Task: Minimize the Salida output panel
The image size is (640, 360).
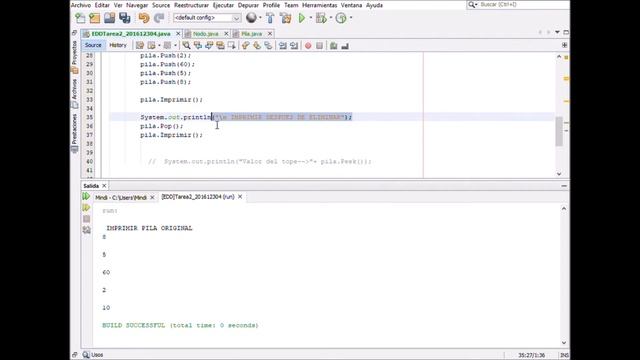Action: tap(564, 186)
